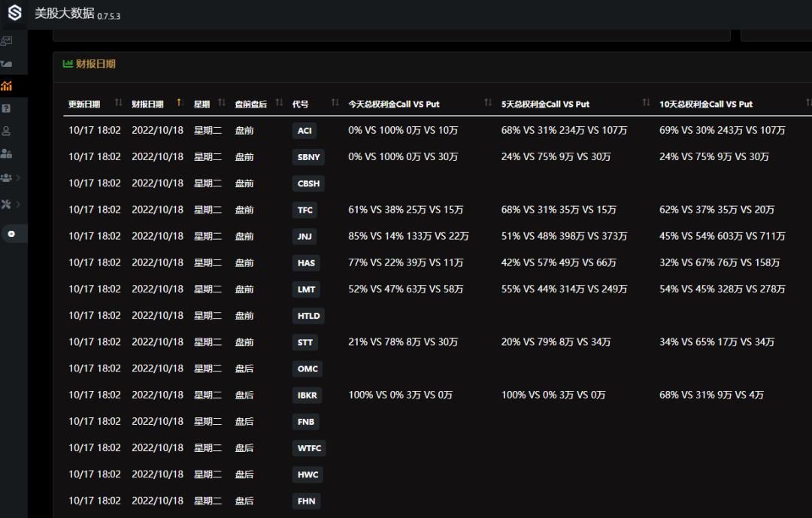Click the FNB ticker tag
Viewport: 812px width, 518px height.
click(305, 422)
